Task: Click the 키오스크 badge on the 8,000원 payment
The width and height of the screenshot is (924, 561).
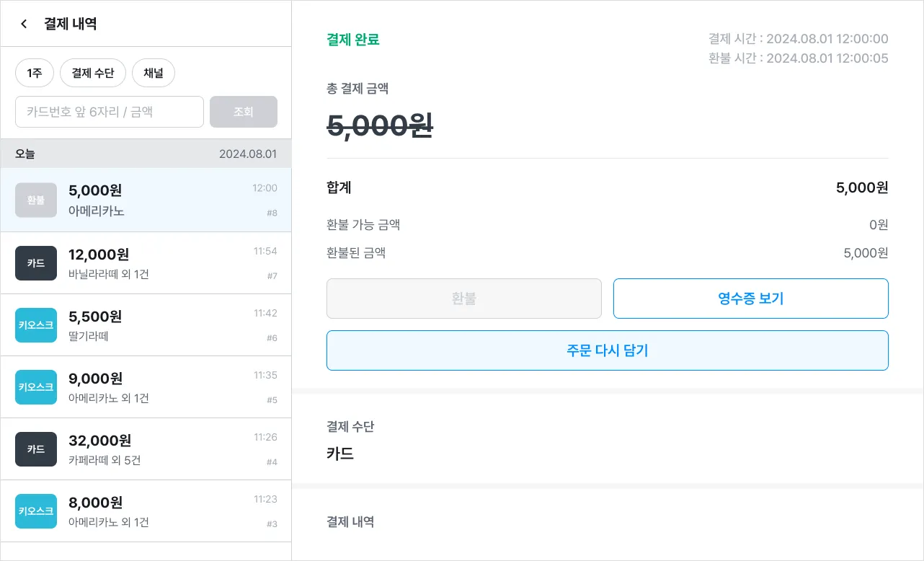Action: click(x=36, y=511)
